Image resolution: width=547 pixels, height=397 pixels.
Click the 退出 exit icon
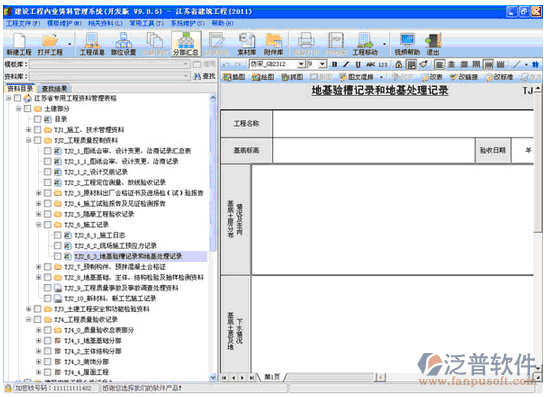pyautogui.click(x=433, y=44)
